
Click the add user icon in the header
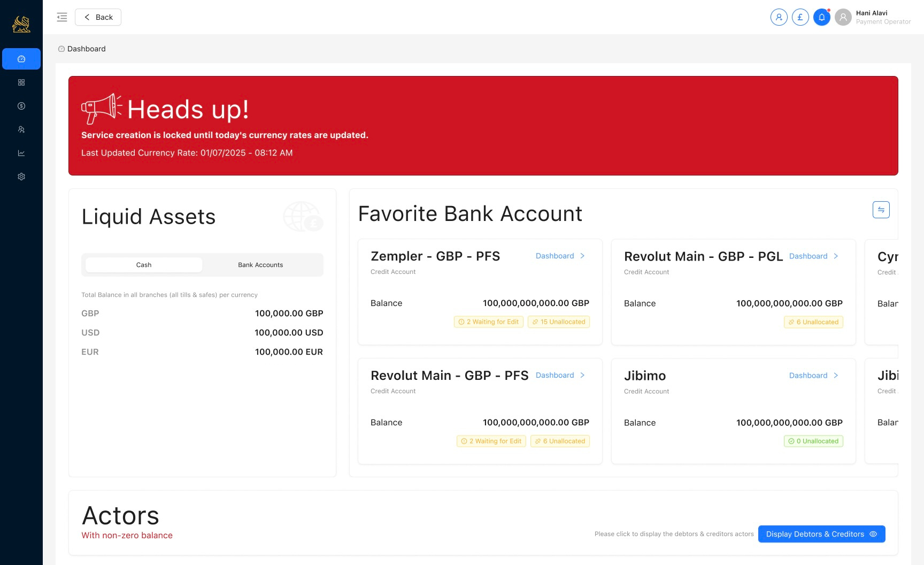[x=779, y=17]
